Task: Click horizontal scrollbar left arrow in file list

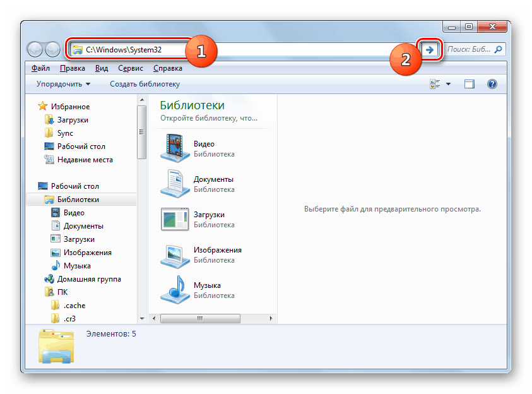Action: 155,318
